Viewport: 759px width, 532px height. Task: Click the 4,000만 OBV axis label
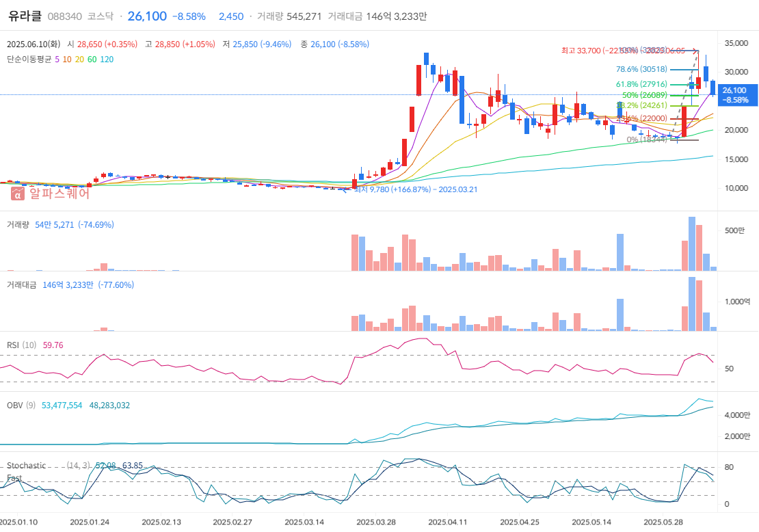point(736,415)
